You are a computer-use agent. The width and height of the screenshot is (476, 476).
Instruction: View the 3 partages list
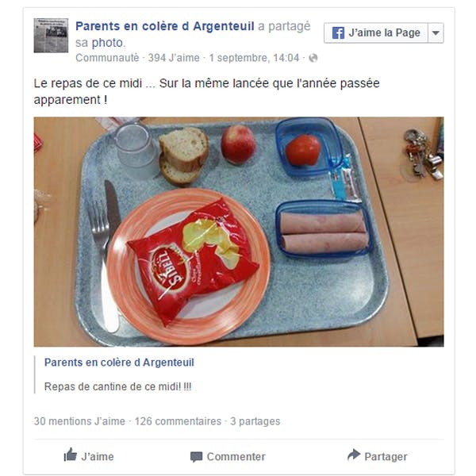255,421
